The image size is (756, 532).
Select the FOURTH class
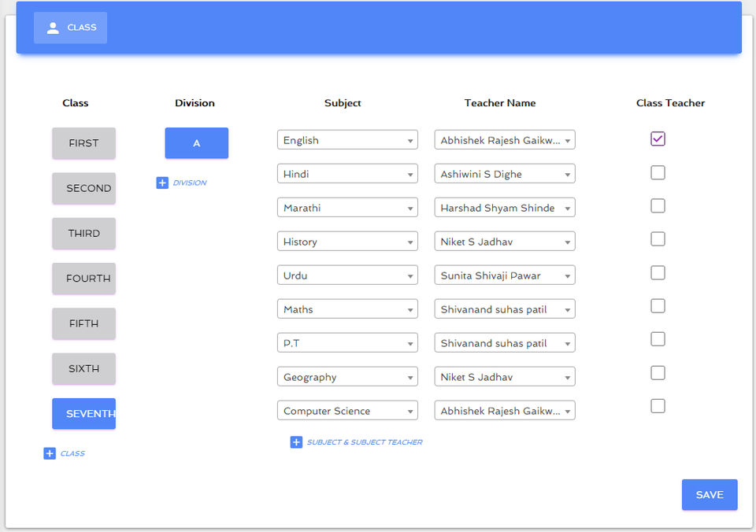[84, 278]
